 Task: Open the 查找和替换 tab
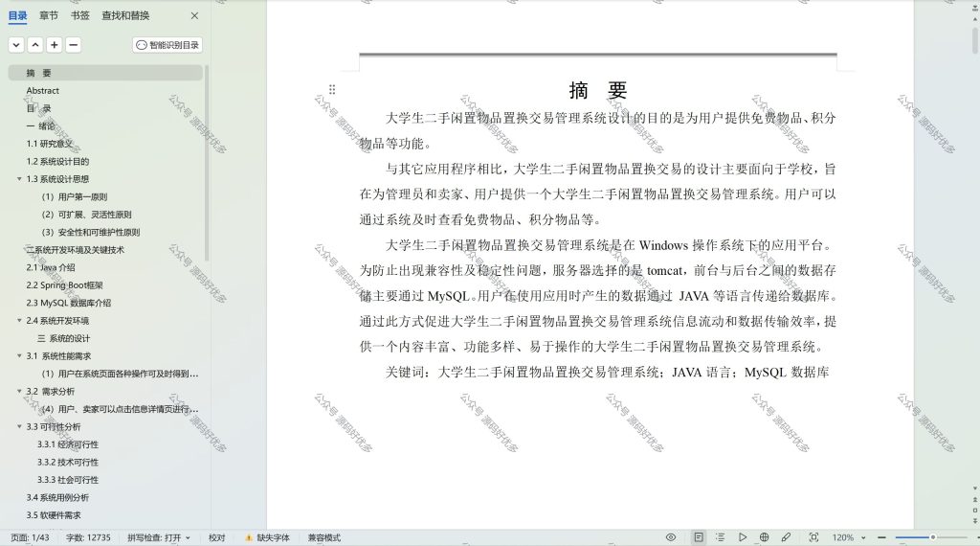pos(125,15)
